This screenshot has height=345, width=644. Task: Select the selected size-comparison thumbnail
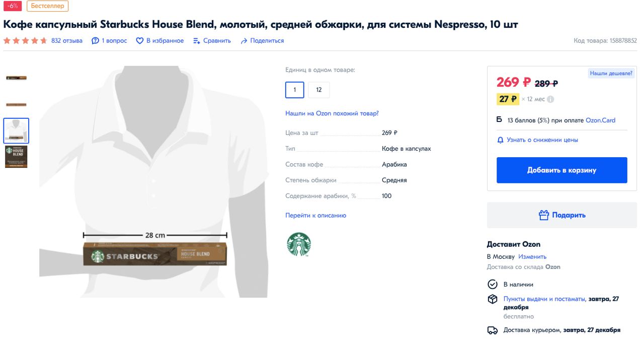tap(16, 131)
